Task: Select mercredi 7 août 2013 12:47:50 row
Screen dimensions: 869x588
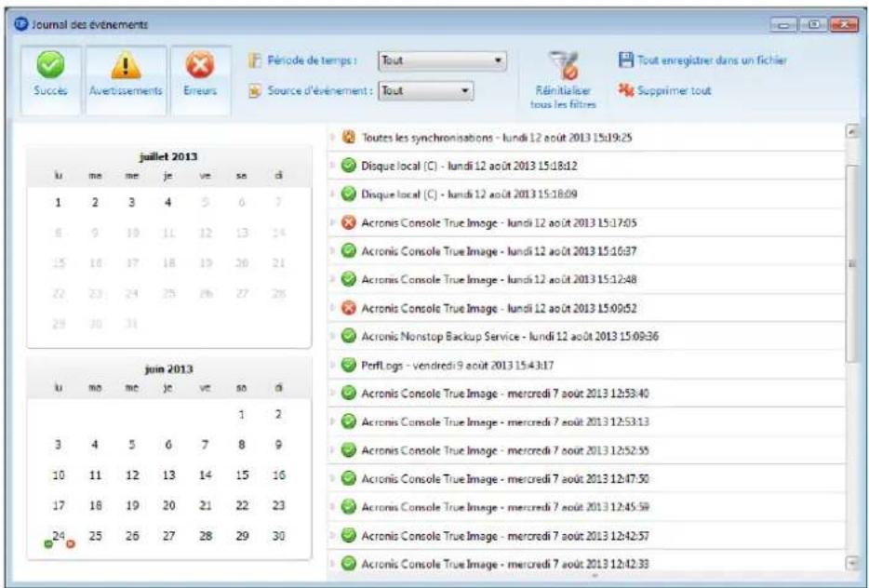Action: click(x=586, y=477)
